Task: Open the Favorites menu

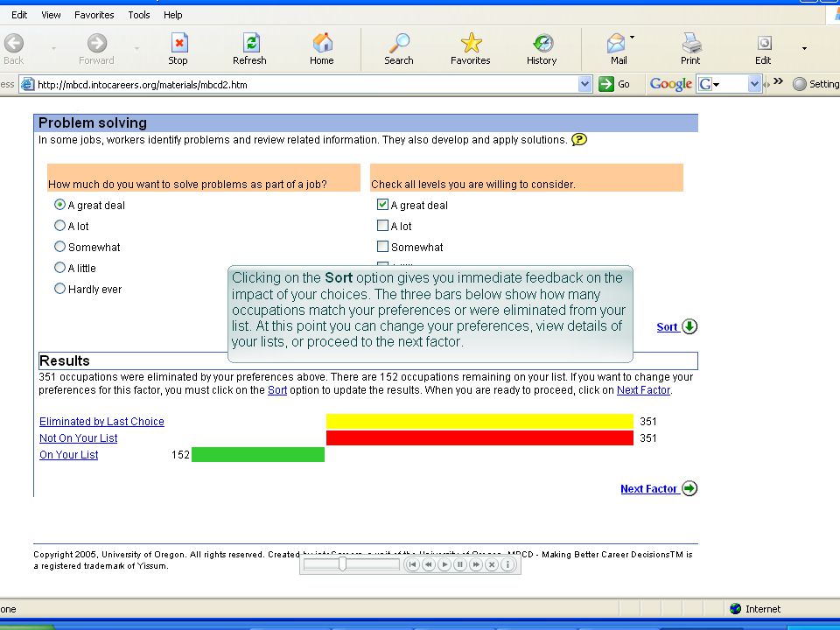Action: [x=94, y=15]
